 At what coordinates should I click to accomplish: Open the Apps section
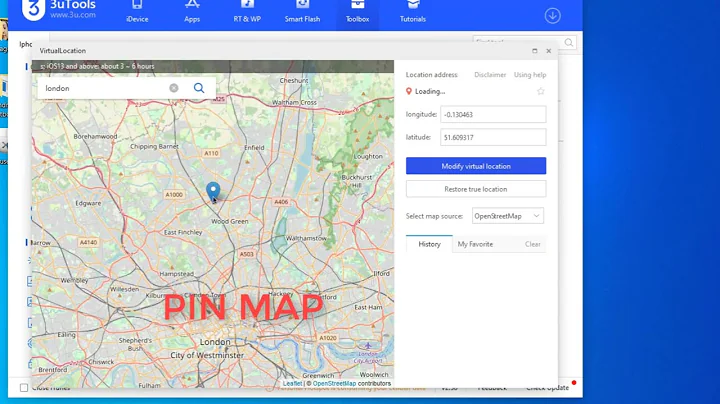[192, 13]
